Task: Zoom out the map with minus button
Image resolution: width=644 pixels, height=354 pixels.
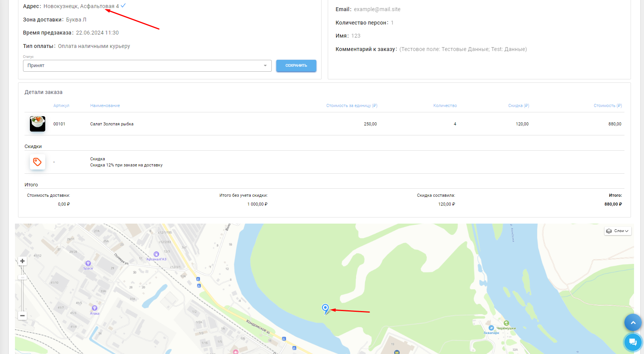Action: (x=22, y=316)
